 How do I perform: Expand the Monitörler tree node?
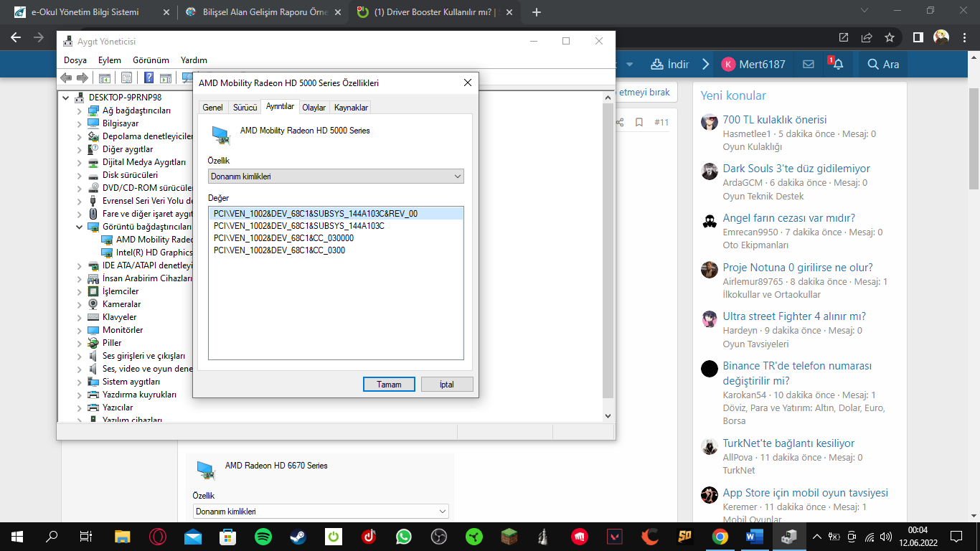coord(80,330)
